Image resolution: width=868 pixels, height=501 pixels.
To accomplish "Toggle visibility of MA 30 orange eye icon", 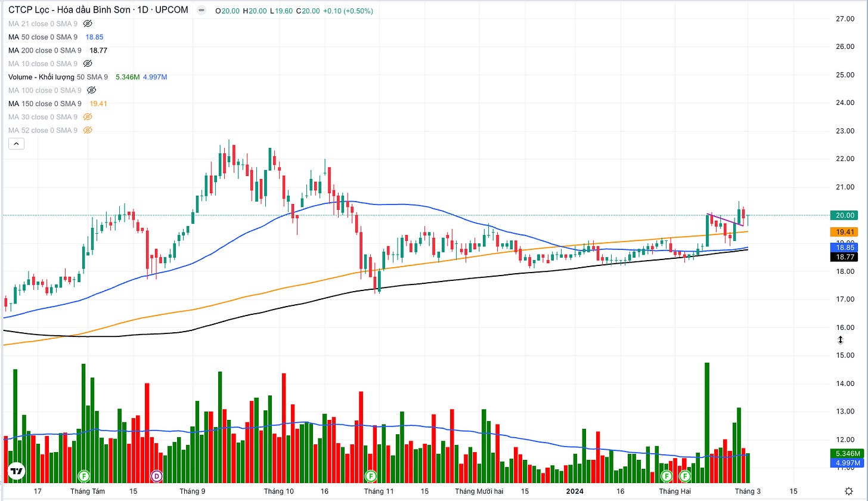I will tap(88, 117).
